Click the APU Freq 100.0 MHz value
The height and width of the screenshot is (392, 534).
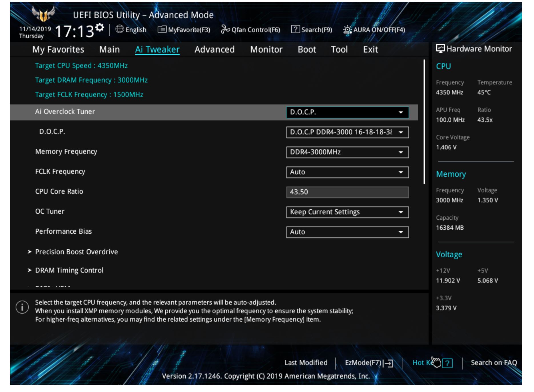pos(450,120)
